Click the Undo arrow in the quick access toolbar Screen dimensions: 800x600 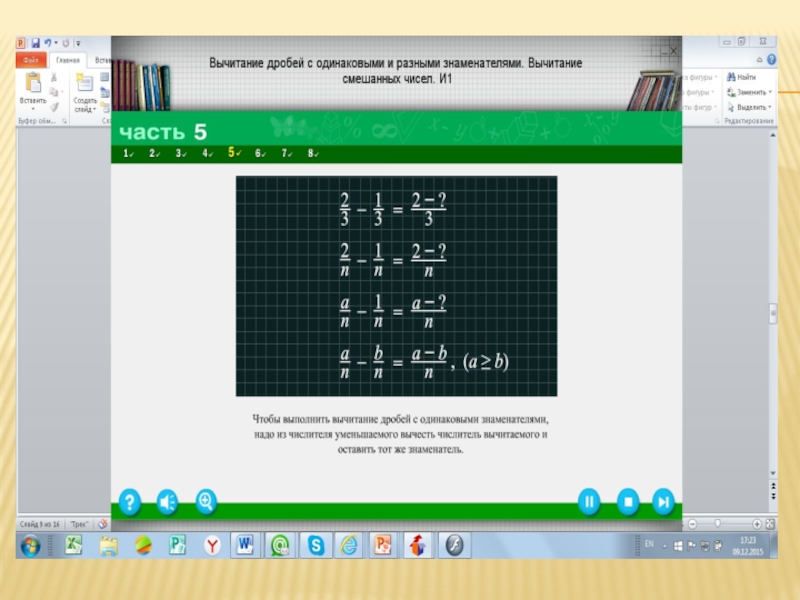coord(47,43)
